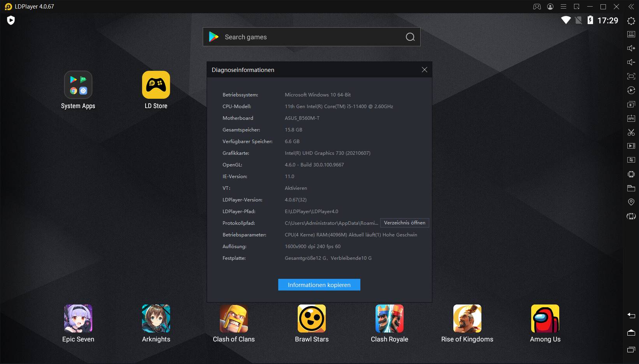Click the synchronizer icon in the sidebar

tap(631, 160)
